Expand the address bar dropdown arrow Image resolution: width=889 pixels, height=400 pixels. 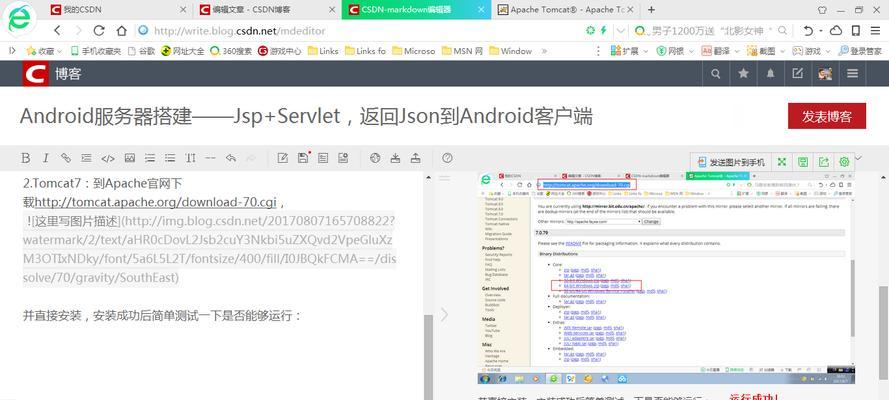[x=621, y=31]
